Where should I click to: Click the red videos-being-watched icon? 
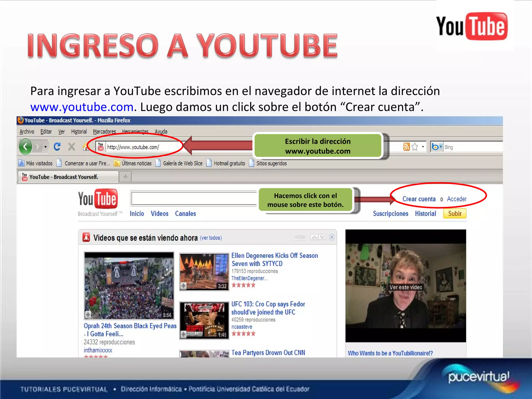point(86,237)
